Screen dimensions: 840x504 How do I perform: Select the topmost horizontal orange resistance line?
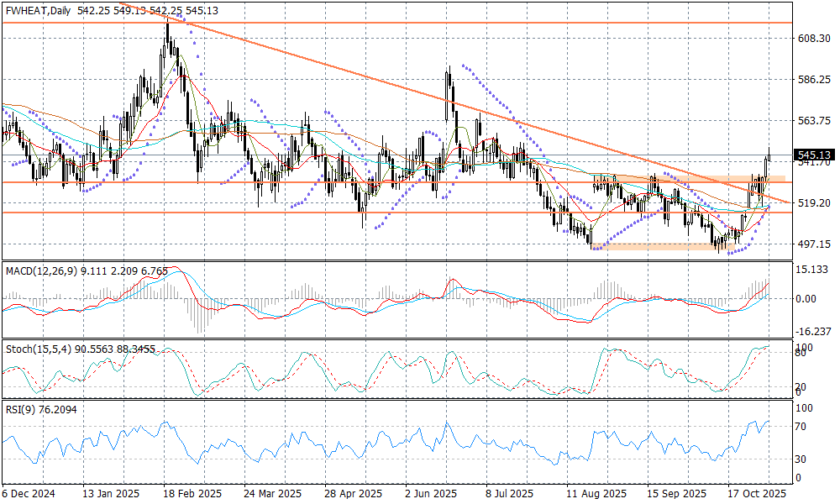pyautogui.click(x=420, y=23)
